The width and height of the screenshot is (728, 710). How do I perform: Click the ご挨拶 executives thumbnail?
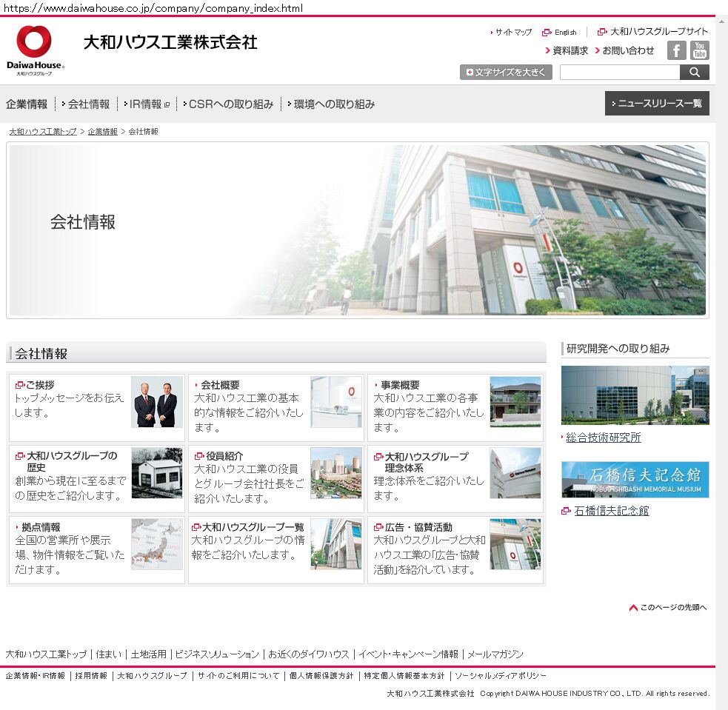click(x=157, y=402)
